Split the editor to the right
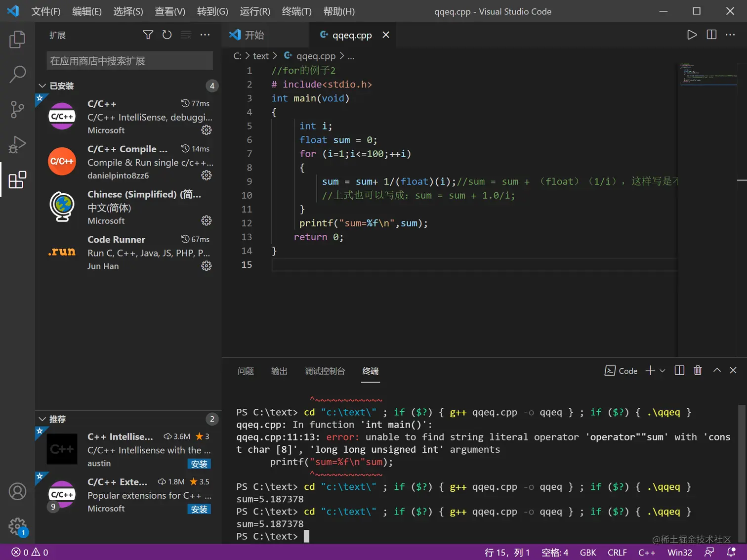The image size is (747, 560). (711, 35)
